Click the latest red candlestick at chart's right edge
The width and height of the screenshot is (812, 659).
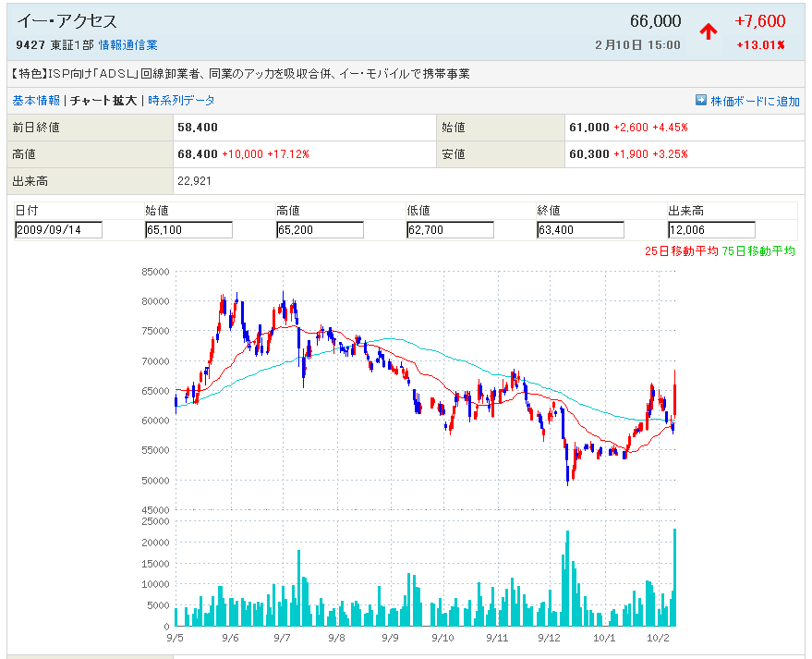pos(676,393)
